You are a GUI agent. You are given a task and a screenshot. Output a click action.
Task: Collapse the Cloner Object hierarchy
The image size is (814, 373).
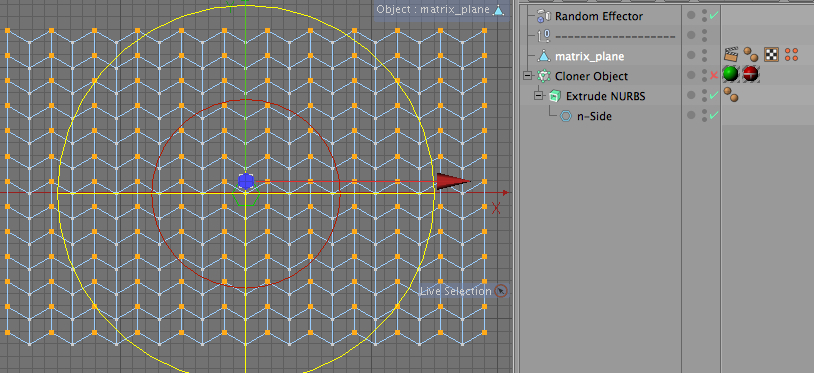point(528,76)
